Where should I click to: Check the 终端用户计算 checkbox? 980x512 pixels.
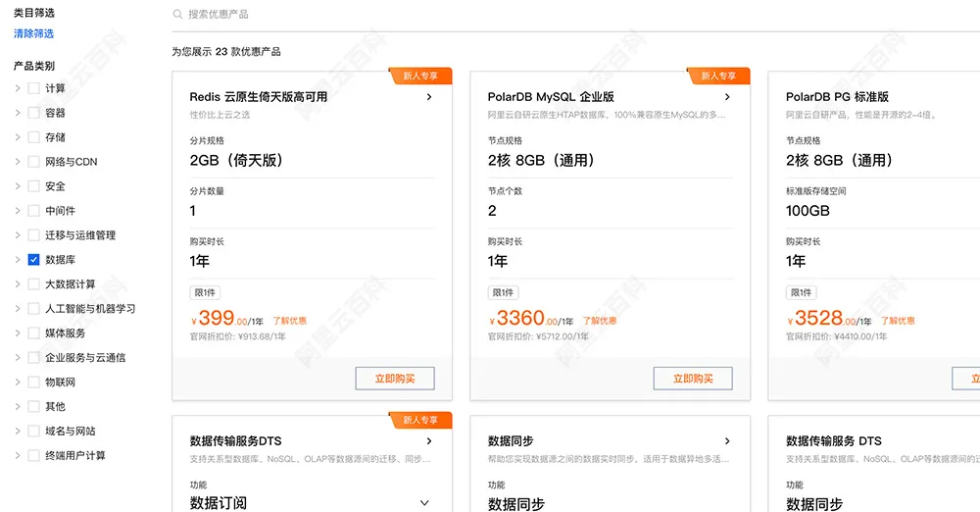[33, 455]
